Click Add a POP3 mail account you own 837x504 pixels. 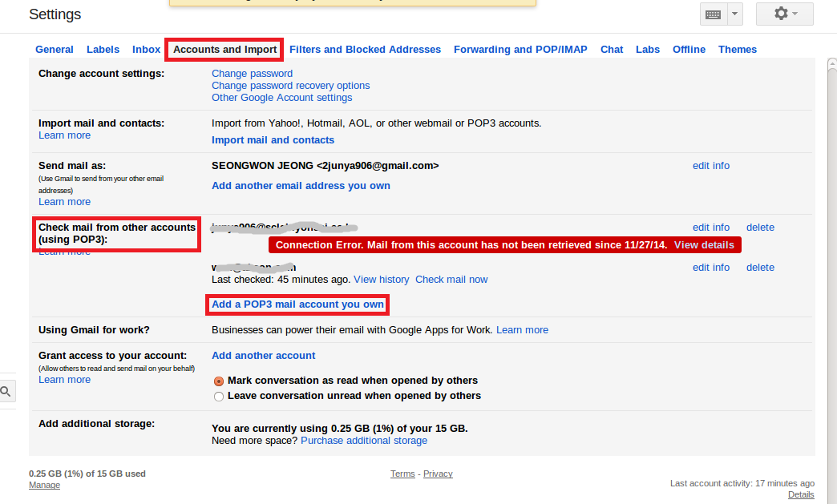[297, 304]
